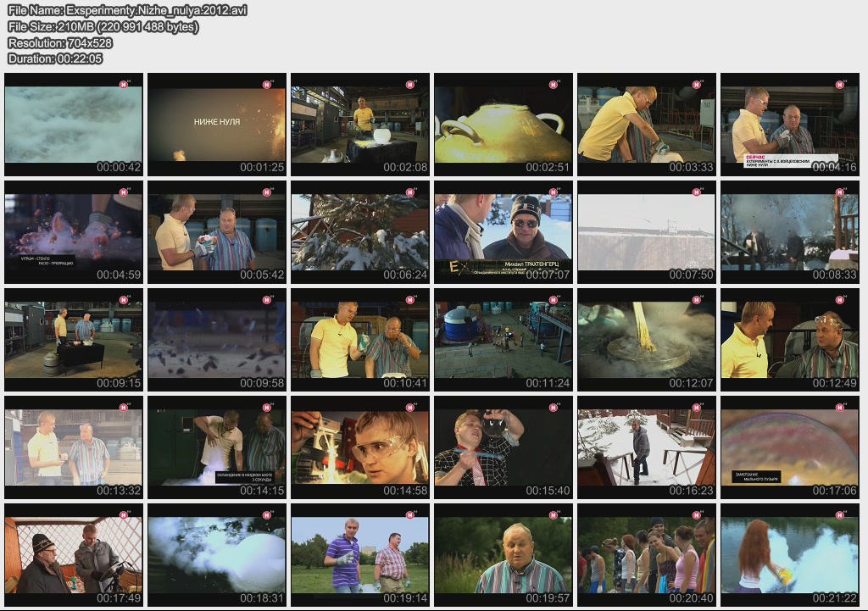Open the snowy tree thumbnail at 00:06:24
The height and width of the screenshot is (611, 868).
(360, 231)
